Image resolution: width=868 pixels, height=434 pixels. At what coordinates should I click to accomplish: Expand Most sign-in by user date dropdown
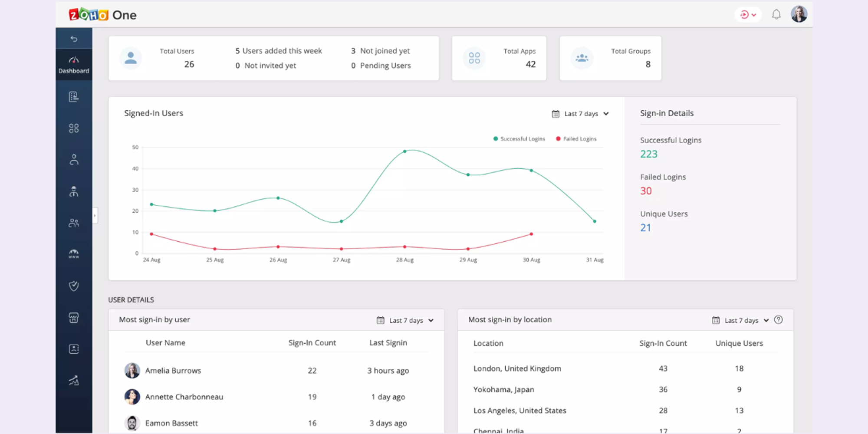pyautogui.click(x=405, y=320)
